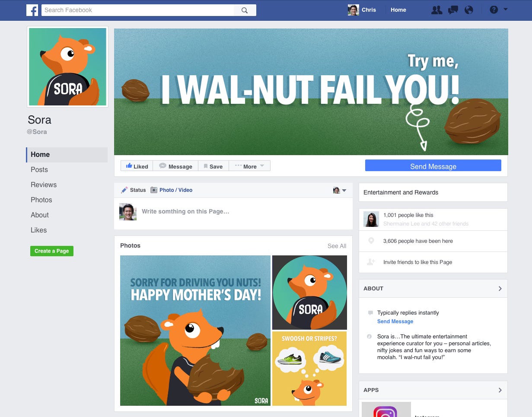
Task: Open the messages chat icon
Action: pos(453,10)
